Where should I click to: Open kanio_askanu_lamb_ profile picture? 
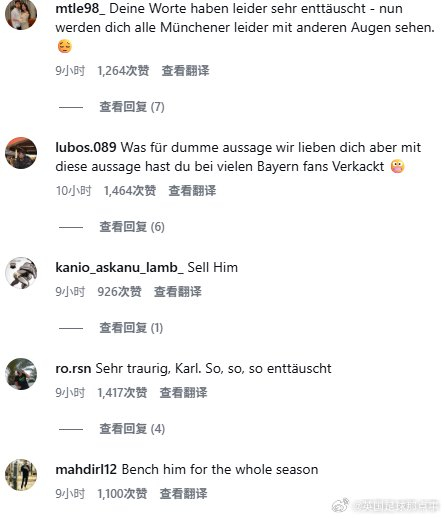click(x=21, y=273)
